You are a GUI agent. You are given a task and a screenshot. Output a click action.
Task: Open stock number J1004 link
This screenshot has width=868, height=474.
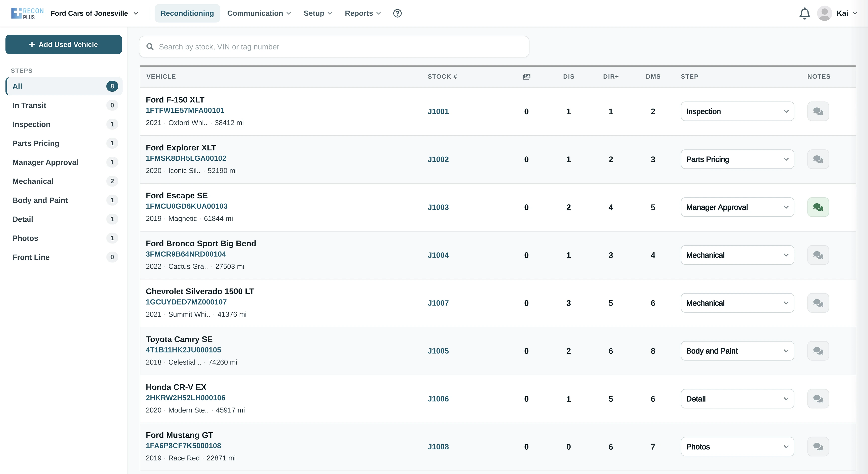pyautogui.click(x=438, y=255)
